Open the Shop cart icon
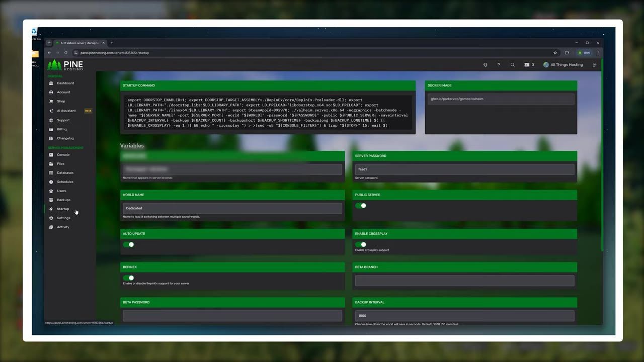The width and height of the screenshot is (644, 362). (x=51, y=101)
